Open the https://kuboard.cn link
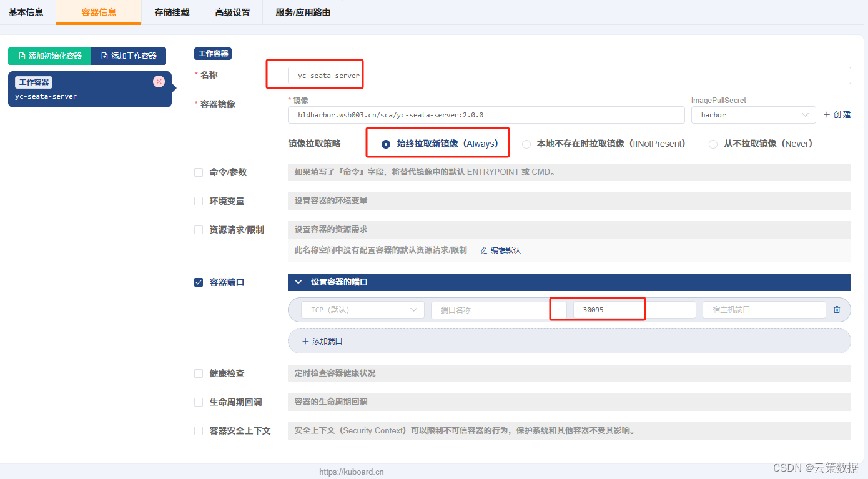 [352, 472]
